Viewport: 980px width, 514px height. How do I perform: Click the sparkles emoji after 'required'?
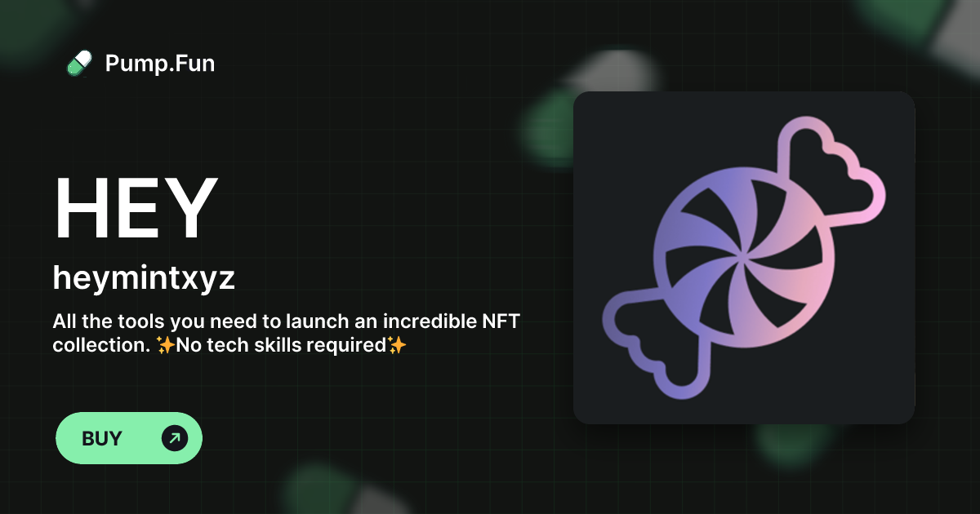(x=397, y=345)
